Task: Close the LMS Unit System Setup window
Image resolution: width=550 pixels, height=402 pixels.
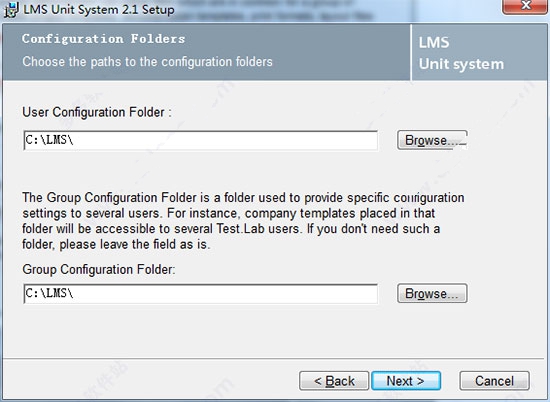Action: (525, 7)
